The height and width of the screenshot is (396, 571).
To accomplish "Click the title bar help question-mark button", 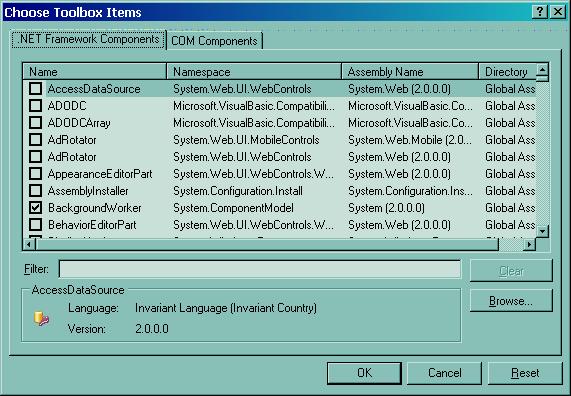I will tap(540, 12).
